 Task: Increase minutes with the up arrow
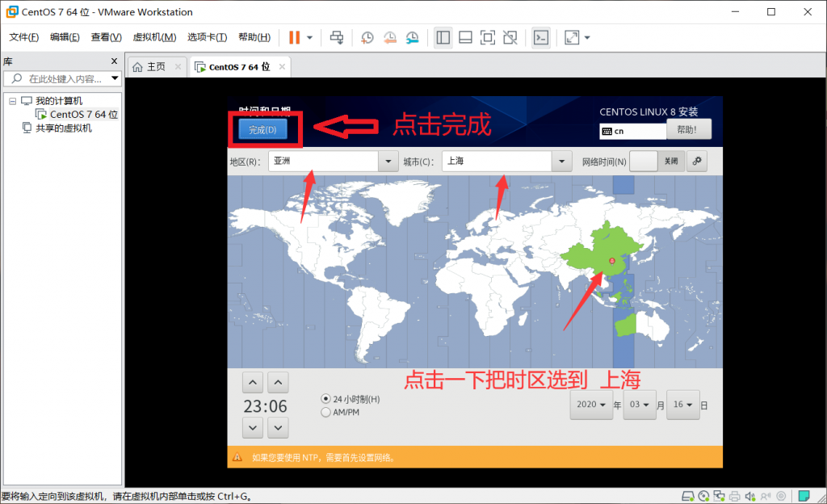278,383
